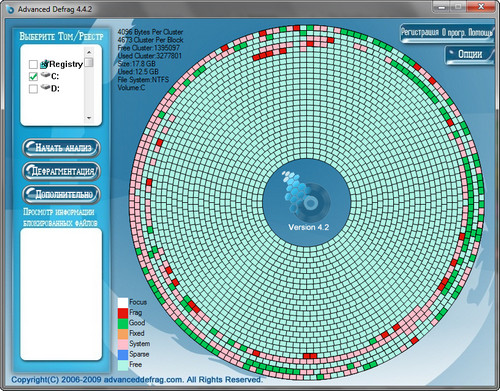Click the volume list scroll-up arrow
Image resolution: width=500 pixels, height=391 pixels.
coord(89,52)
